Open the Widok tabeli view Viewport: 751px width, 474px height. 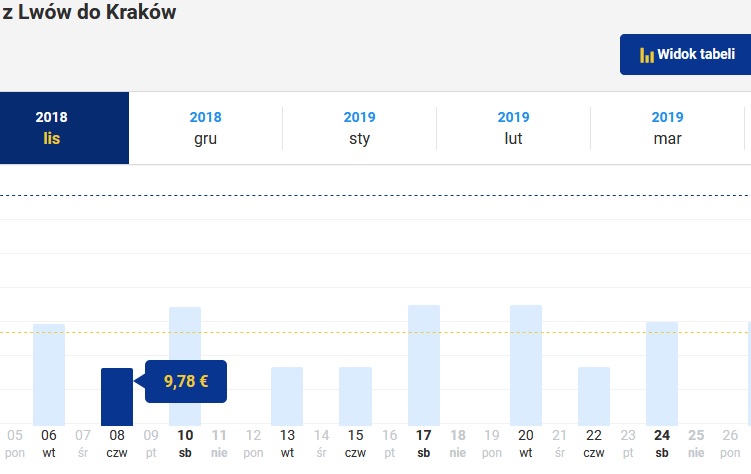pos(685,55)
